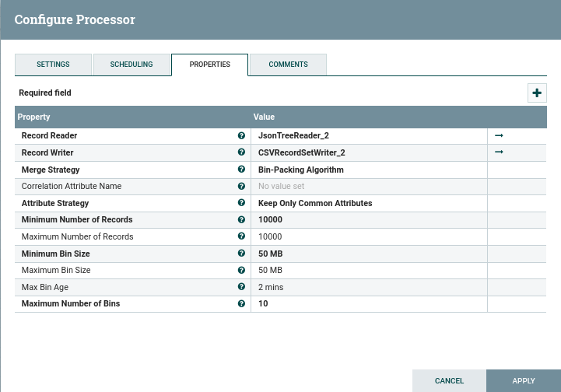Show help icon for Correlation Attribute Name
This screenshot has height=392, width=561.
point(241,187)
